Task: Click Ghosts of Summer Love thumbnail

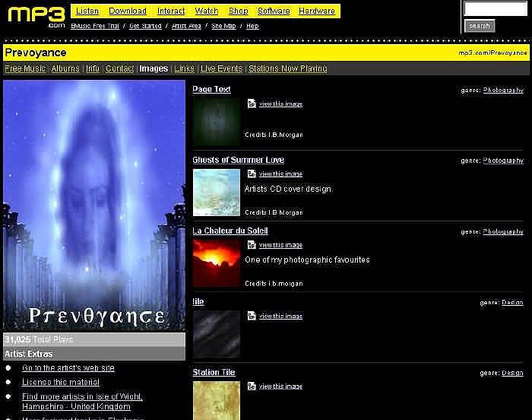Action: point(217,192)
